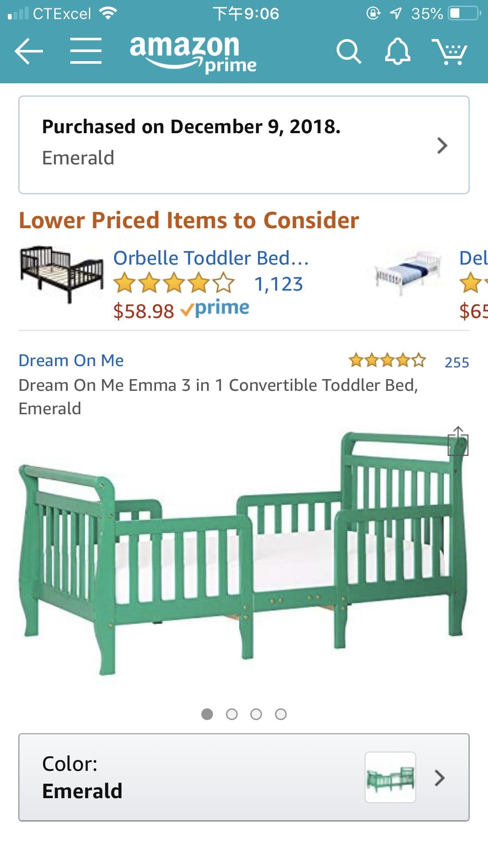View the 255 customer reviews
The width and height of the screenshot is (488, 868).
click(x=457, y=362)
